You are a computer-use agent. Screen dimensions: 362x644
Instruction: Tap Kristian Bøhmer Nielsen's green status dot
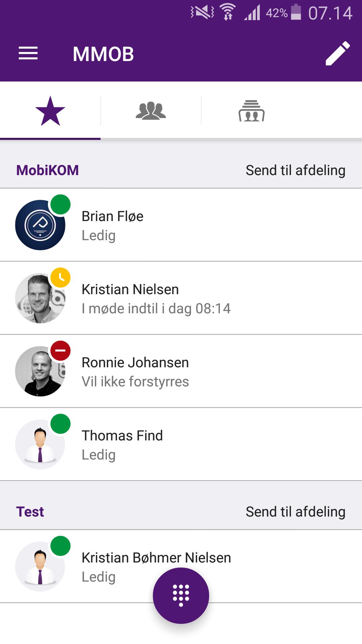[60, 546]
